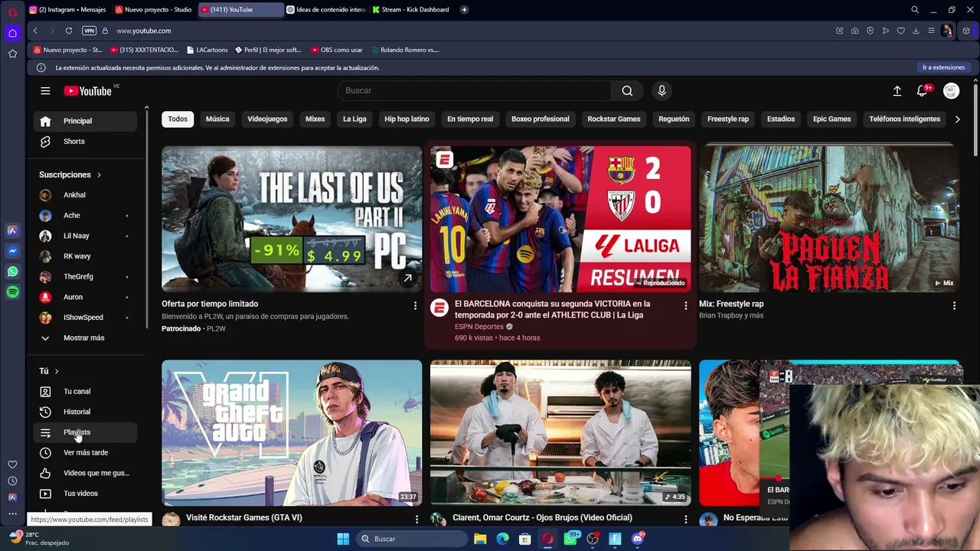980x551 pixels.
Task: Open Discord from the taskbar
Action: tap(638, 539)
